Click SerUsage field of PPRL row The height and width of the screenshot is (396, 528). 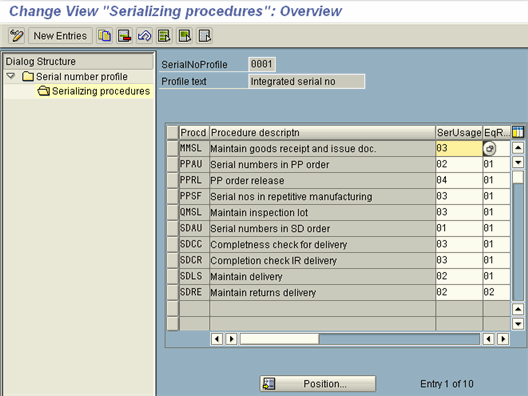pyautogui.click(x=459, y=180)
